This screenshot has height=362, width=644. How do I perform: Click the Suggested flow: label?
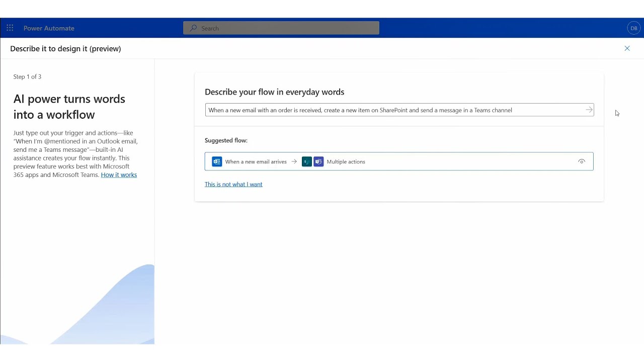[x=226, y=140]
